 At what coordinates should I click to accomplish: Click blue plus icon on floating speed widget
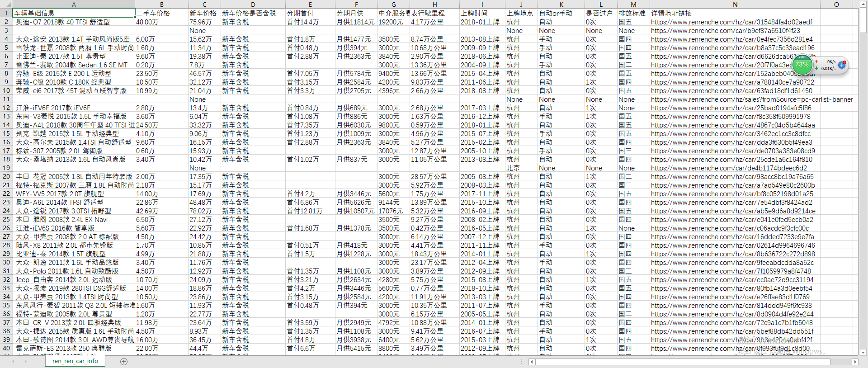click(x=842, y=65)
